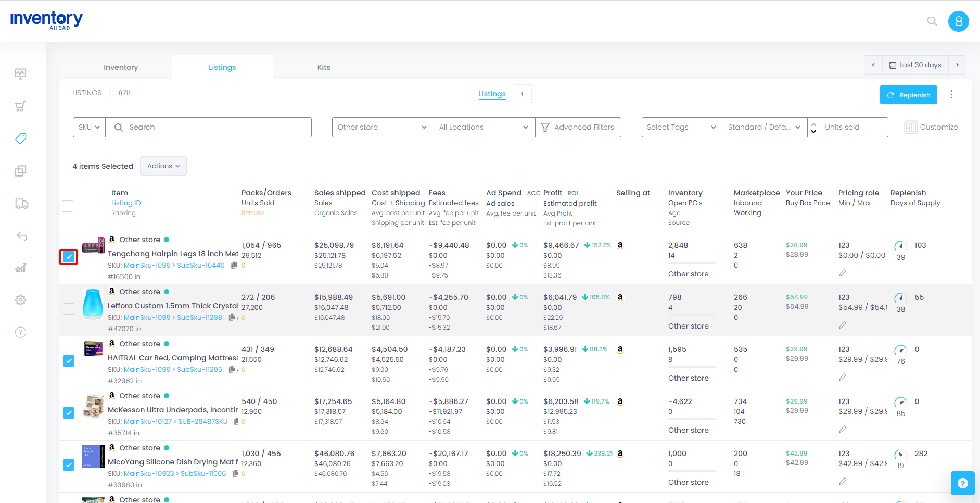Screen dimensions: 980x503
Task: Open Leffora blue diffuser product thumbnail
Action: (93, 304)
